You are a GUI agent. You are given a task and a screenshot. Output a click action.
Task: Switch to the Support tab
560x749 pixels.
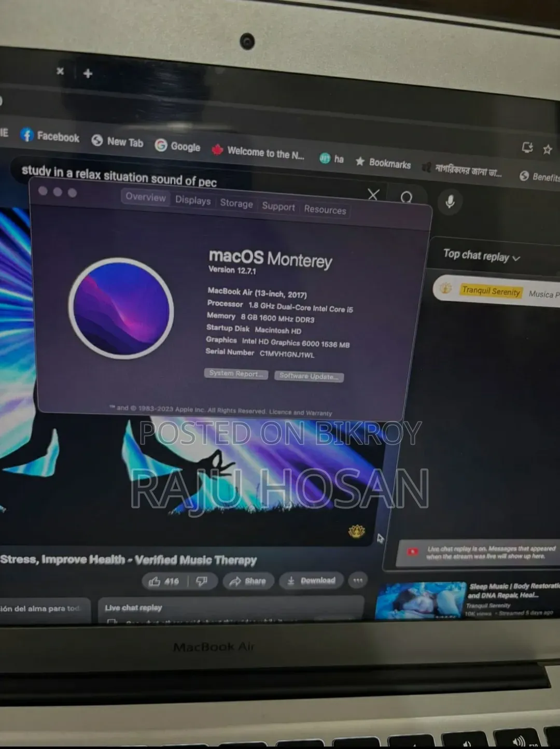(278, 206)
